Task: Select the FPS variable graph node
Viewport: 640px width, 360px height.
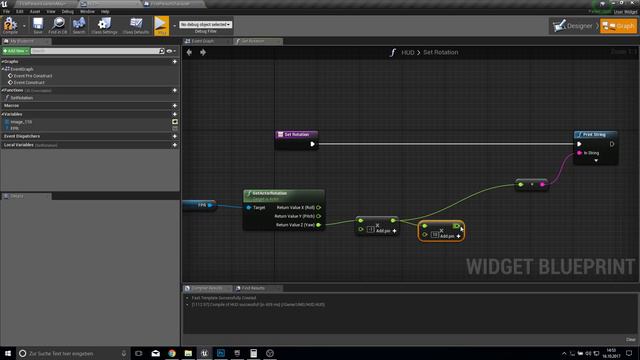Action: tap(199, 205)
